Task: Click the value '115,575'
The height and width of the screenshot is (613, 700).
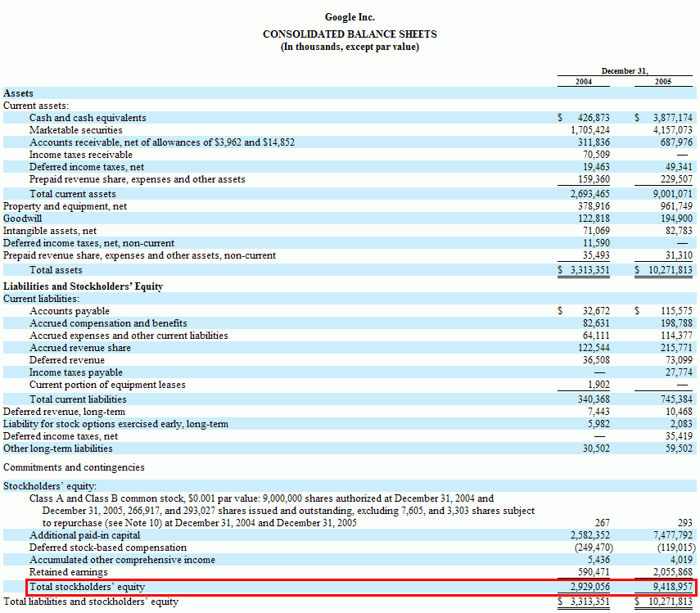Action: click(676, 311)
